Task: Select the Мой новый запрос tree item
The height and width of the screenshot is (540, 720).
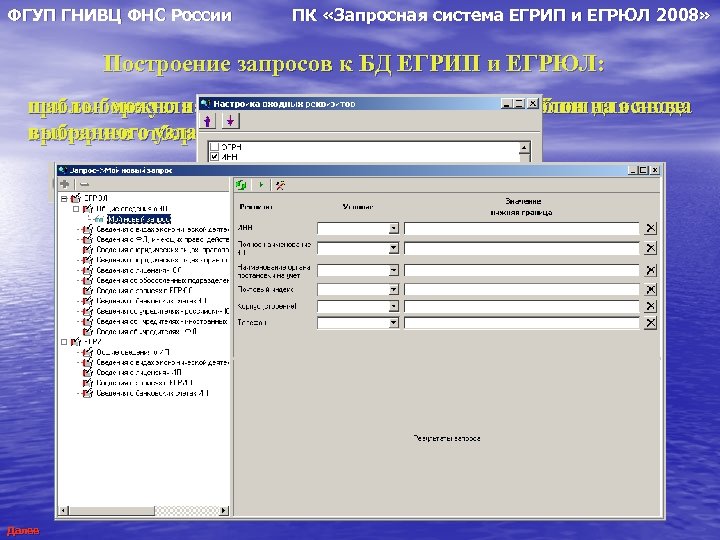Action: (x=139, y=219)
